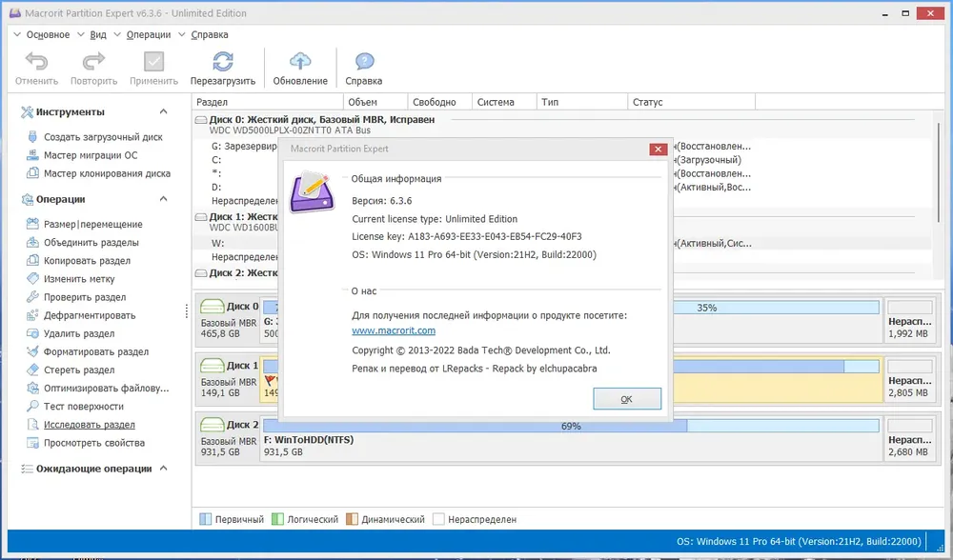Choose Копировать раздел operation
This screenshot has height=560, width=953.
click(87, 261)
